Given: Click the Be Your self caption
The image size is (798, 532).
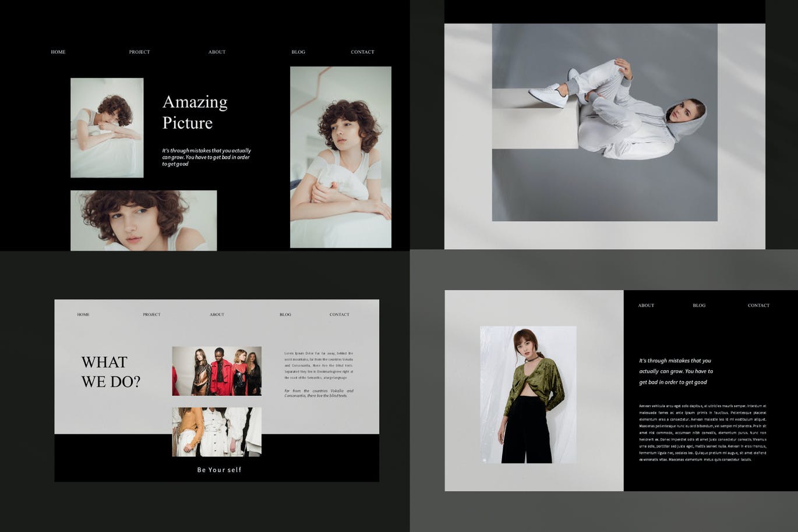Looking at the screenshot, I should coord(219,470).
